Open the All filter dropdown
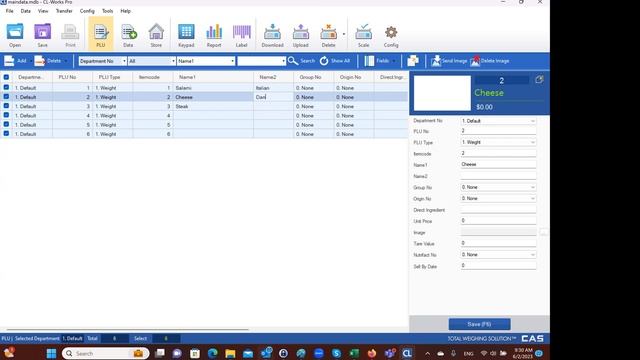This screenshot has width=640, height=360. pos(151,61)
